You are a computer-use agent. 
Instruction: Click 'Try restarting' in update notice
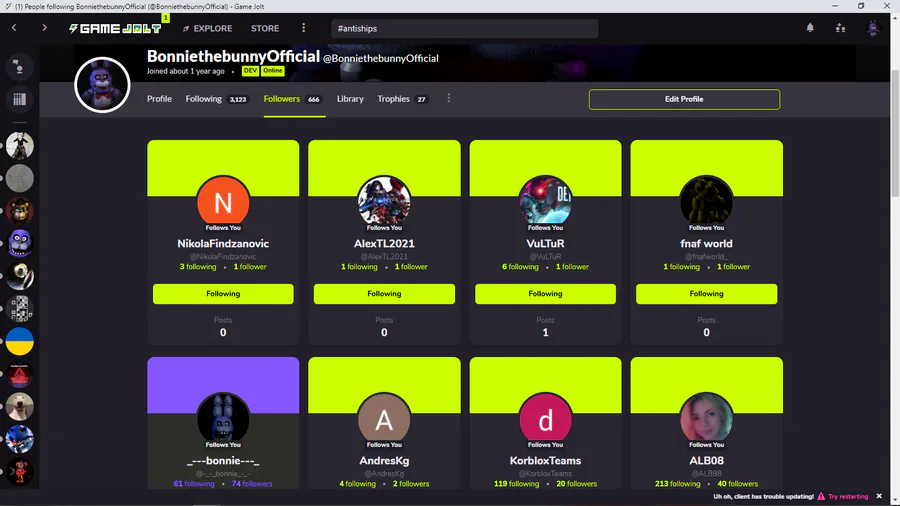pyautogui.click(x=848, y=496)
